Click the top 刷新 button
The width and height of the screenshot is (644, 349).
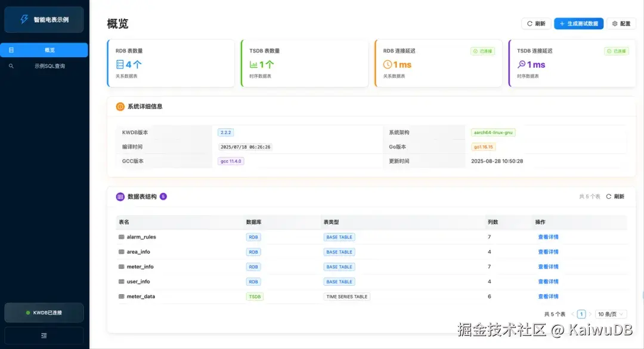click(x=536, y=24)
